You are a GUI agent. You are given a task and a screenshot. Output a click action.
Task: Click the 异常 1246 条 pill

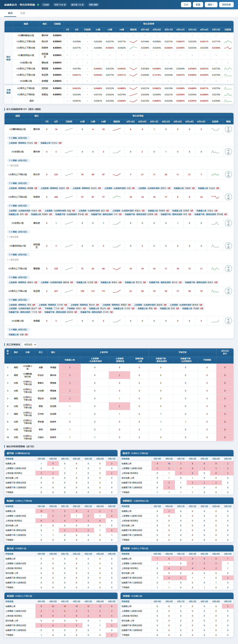pos(60,4)
